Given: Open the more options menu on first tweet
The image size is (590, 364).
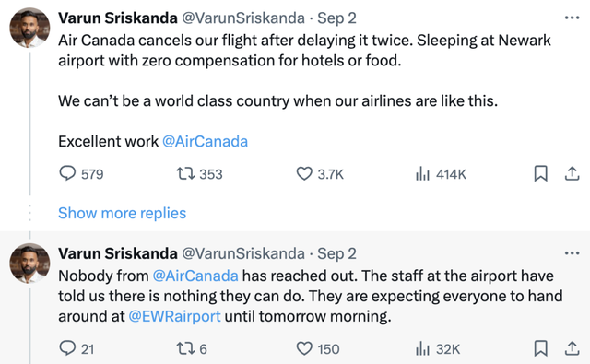Looking at the screenshot, I should point(572,18).
